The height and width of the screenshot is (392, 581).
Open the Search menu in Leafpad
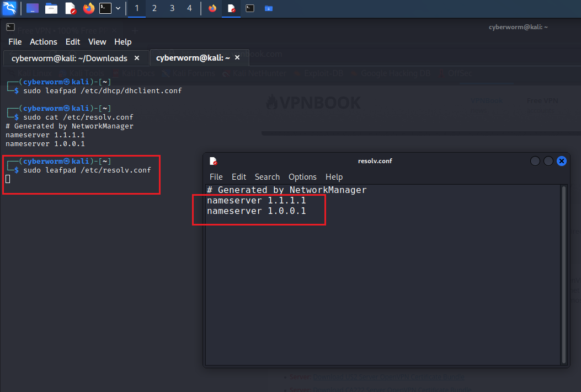267,177
